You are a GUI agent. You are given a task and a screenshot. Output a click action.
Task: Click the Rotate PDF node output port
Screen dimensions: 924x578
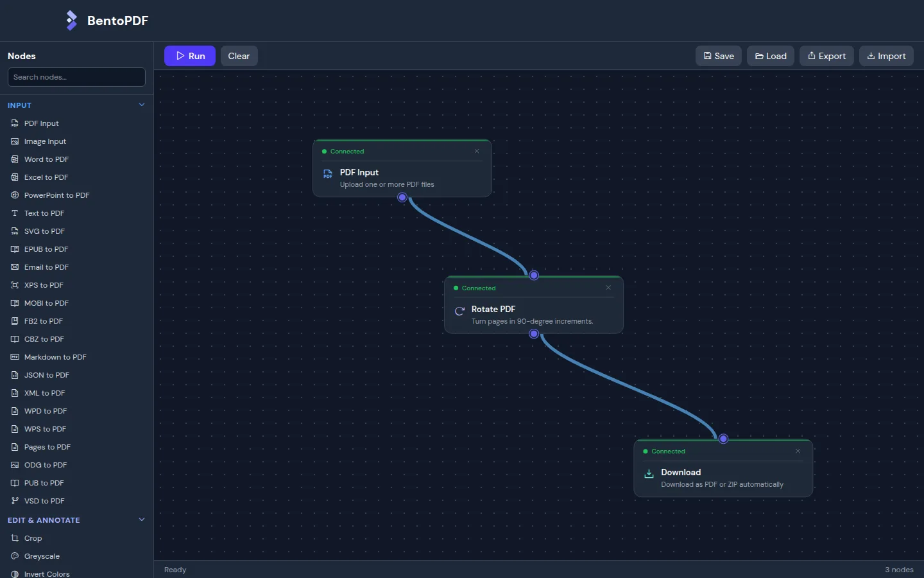pos(534,334)
